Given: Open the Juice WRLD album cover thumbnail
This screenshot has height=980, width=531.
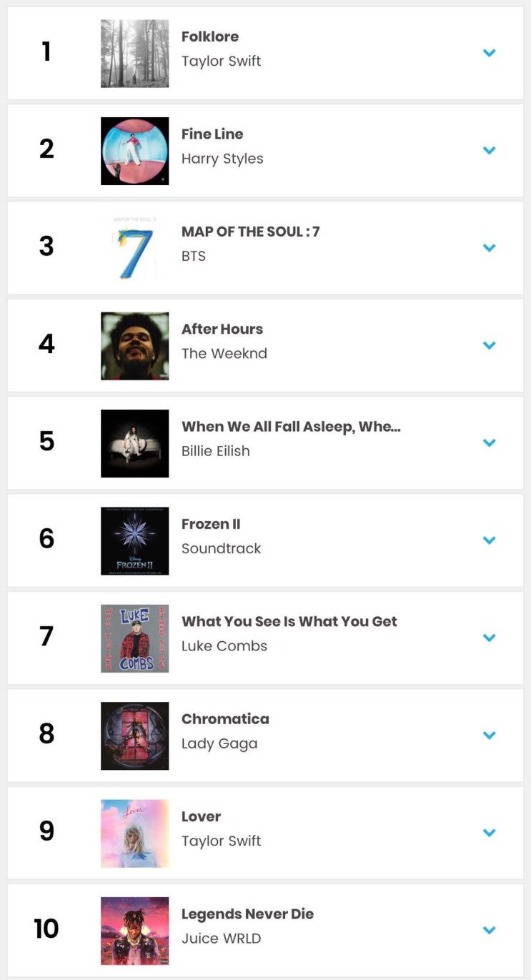Looking at the screenshot, I should tap(135, 931).
